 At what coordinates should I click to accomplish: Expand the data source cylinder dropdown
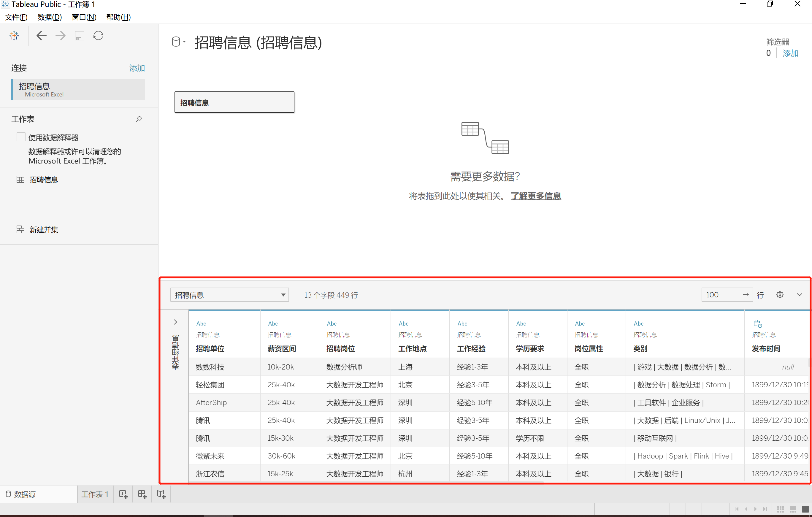tap(178, 42)
